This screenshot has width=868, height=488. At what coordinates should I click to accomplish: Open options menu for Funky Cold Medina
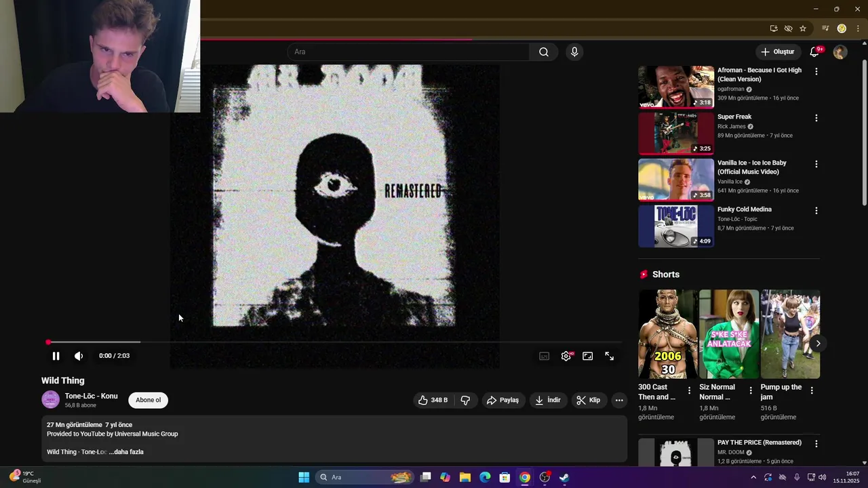tap(816, 211)
